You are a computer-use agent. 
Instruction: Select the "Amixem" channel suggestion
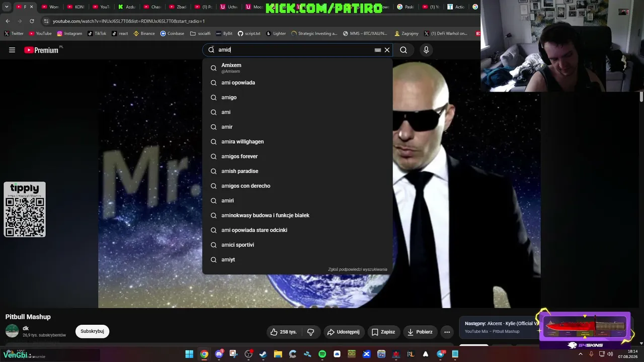tap(297, 68)
